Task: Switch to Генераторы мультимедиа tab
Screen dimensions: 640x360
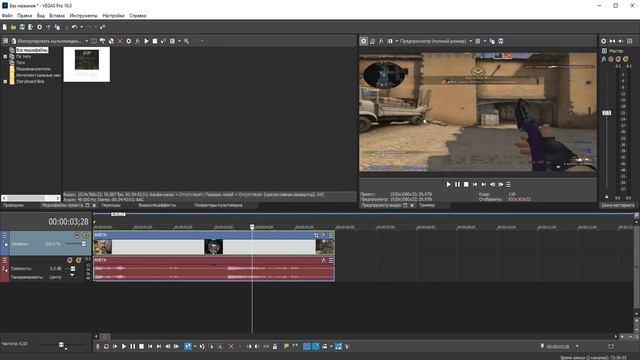Action: [x=218, y=205]
